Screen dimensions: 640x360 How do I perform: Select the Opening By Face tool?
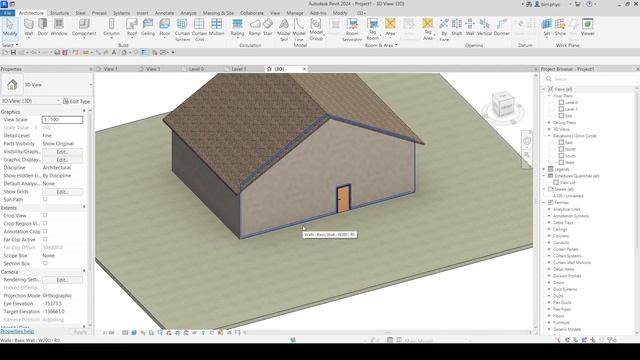(444, 29)
